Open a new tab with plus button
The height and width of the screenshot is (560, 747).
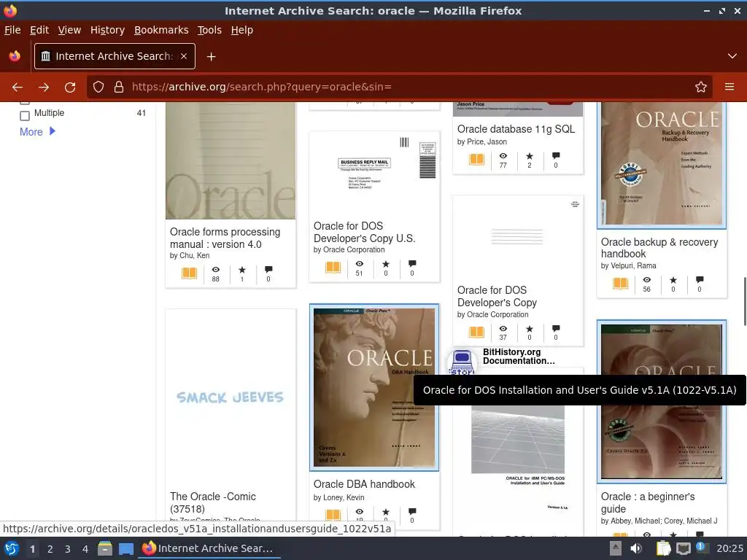(x=211, y=57)
